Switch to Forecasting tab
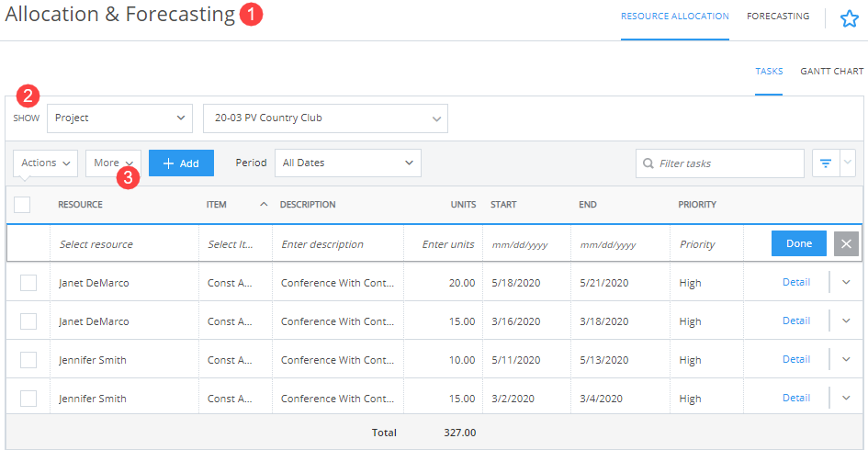The width and height of the screenshot is (868, 450). [778, 16]
